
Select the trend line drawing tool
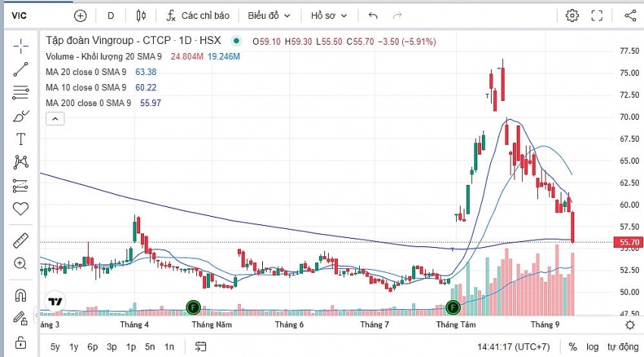(x=20, y=70)
